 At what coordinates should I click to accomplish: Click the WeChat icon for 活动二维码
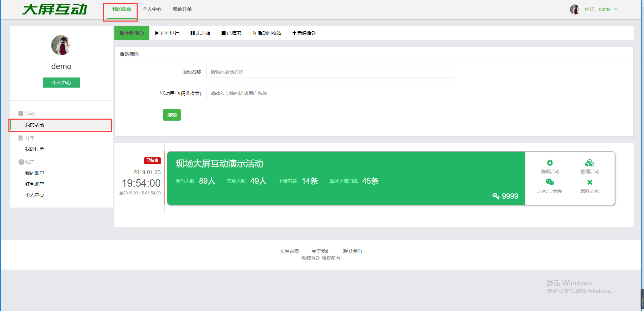click(x=550, y=182)
